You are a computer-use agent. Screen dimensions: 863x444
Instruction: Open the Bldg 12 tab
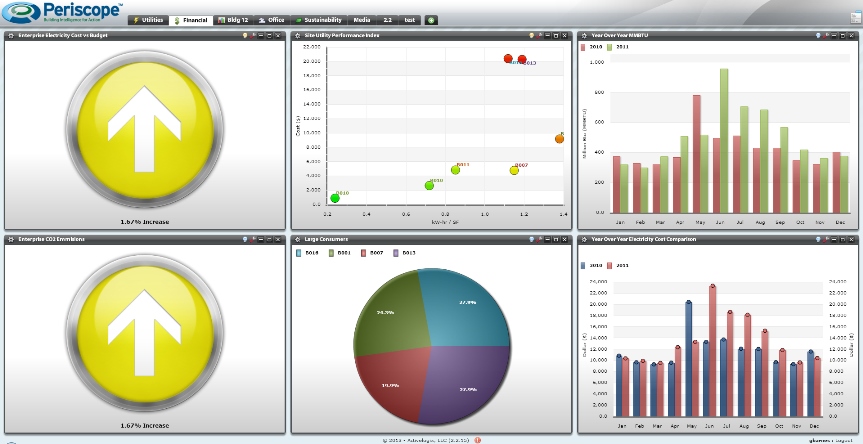pyautogui.click(x=233, y=20)
